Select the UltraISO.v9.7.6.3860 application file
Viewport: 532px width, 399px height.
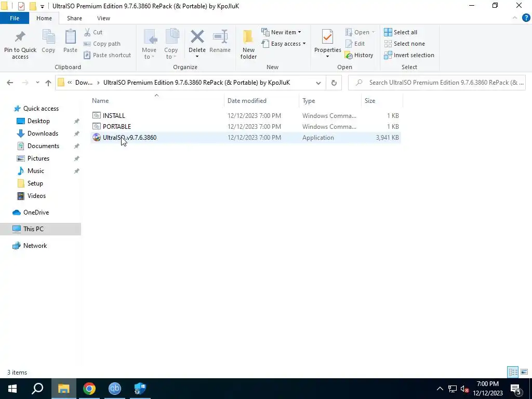click(246, 137)
